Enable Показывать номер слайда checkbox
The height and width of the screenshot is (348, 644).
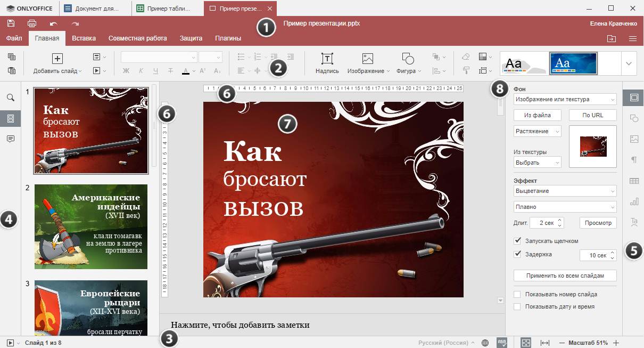point(517,294)
